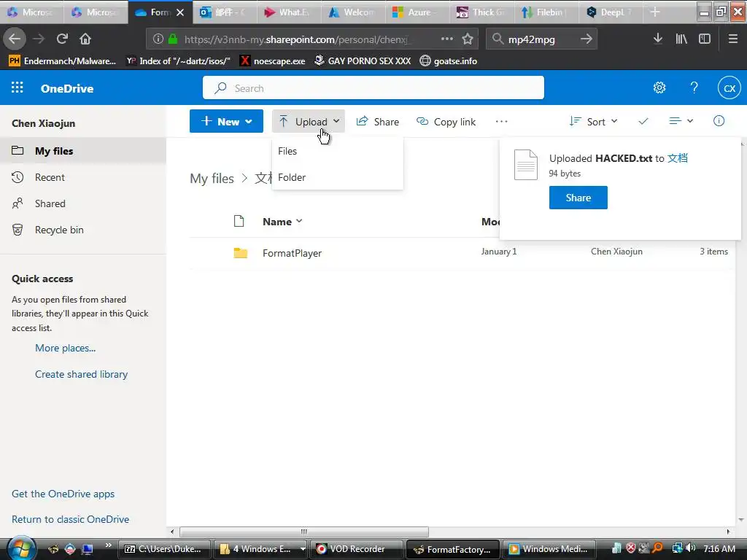Image resolution: width=747 pixels, height=560 pixels.
Task: Open Recycle bin in the sidebar
Action: [x=83, y=230]
